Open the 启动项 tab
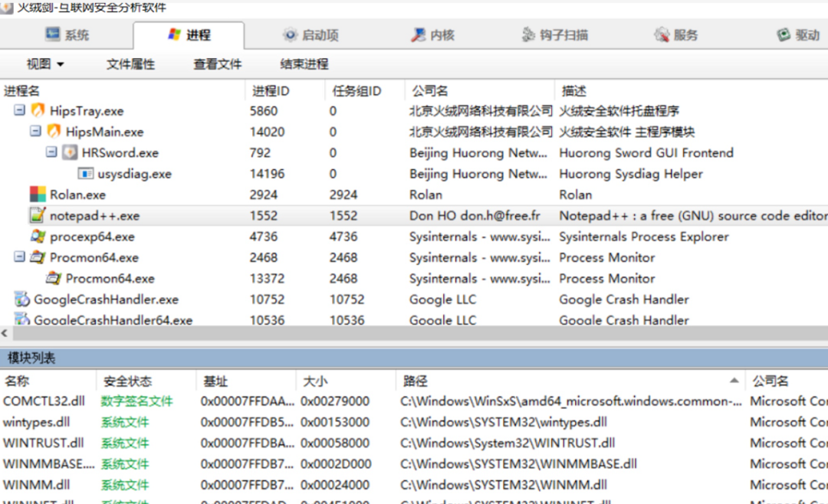 pyautogui.click(x=310, y=35)
